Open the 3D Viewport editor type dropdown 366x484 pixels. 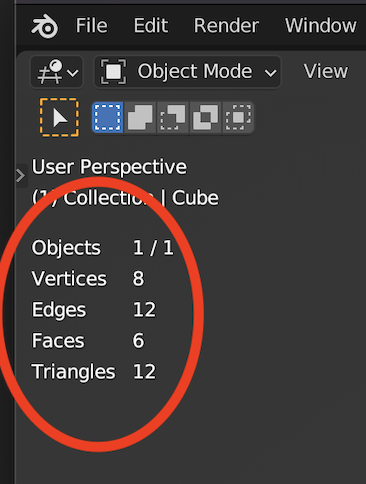pyautogui.click(x=57, y=72)
